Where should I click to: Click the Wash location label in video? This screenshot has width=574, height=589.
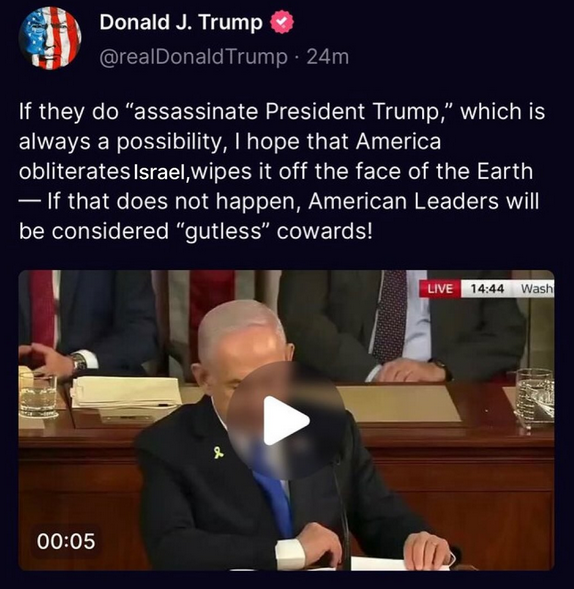pos(537,288)
